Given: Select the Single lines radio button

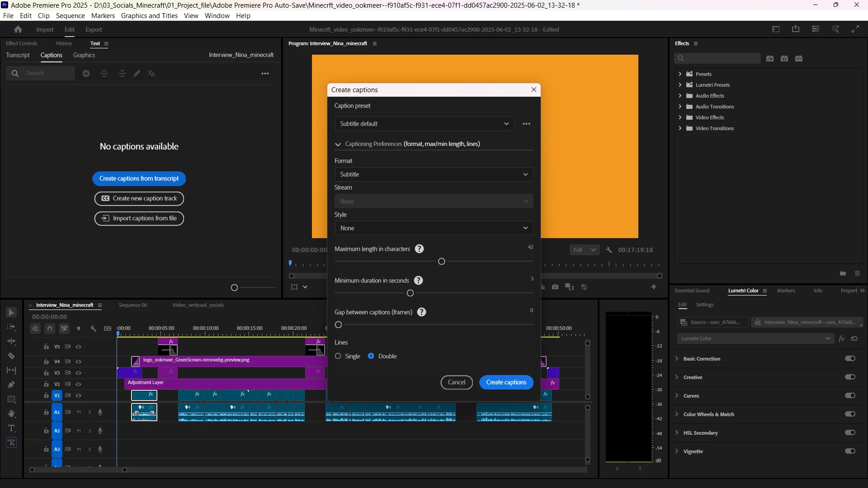Looking at the screenshot, I should [x=338, y=356].
